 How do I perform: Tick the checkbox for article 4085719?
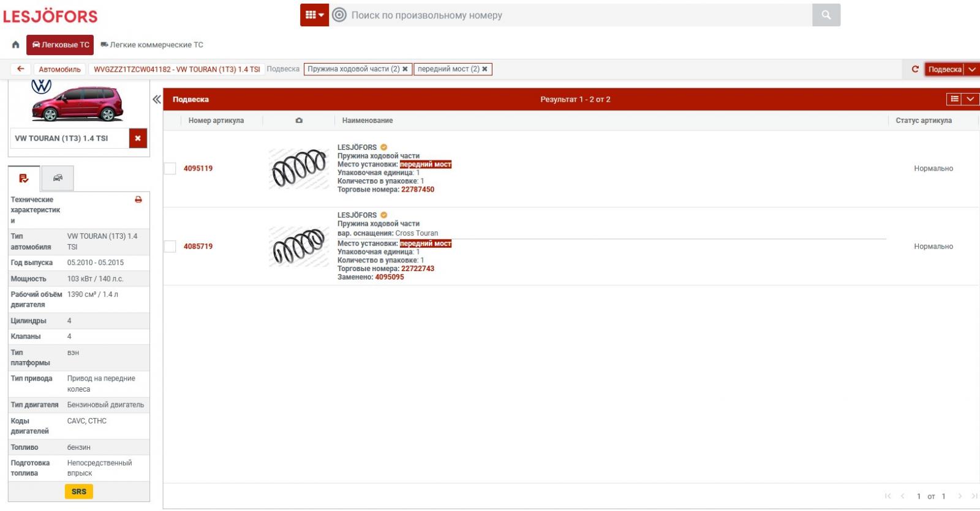(170, 246)
